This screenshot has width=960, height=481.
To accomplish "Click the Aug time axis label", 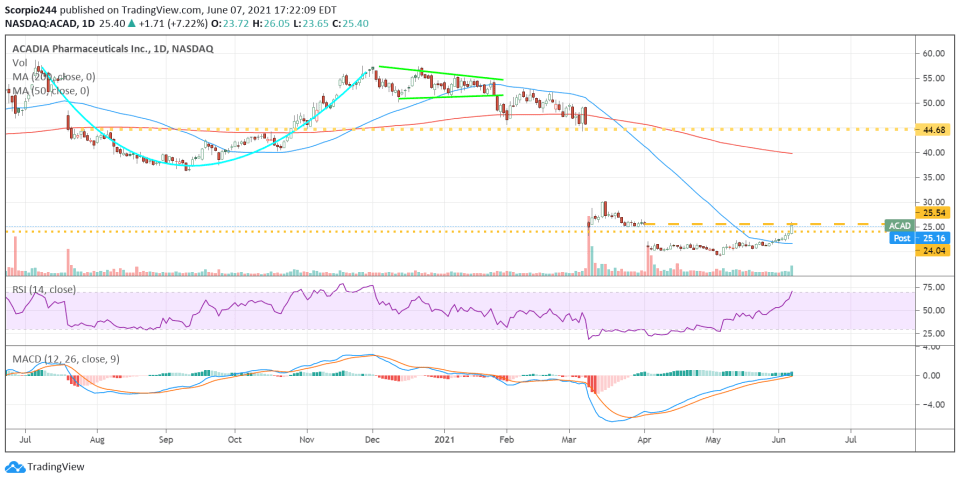I will click(x=96, y=439).
